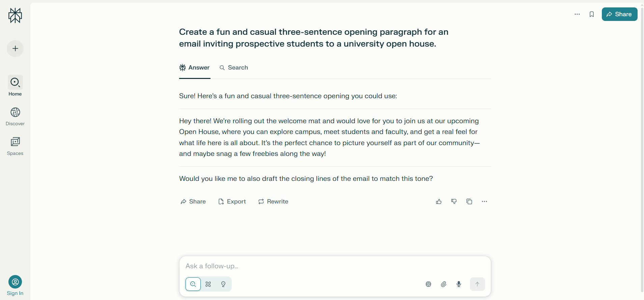Select the Answer tab
The height and width of the screenshot is (300, 644).
[195, 67]
